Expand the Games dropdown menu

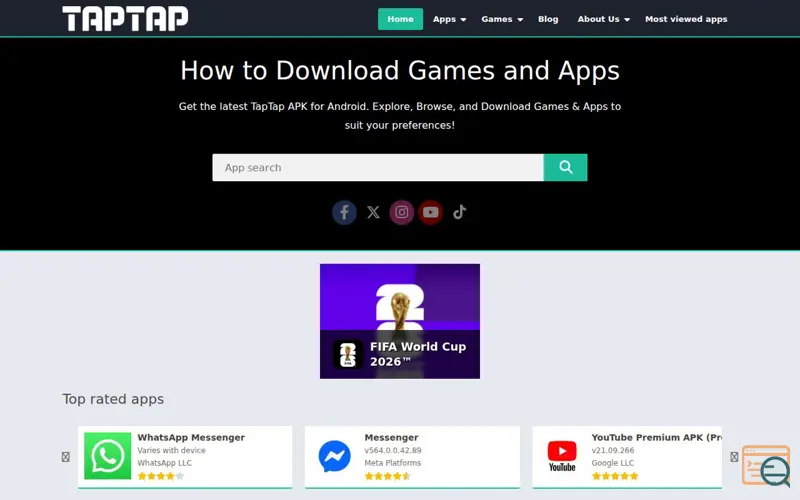(x=502, y=19)
